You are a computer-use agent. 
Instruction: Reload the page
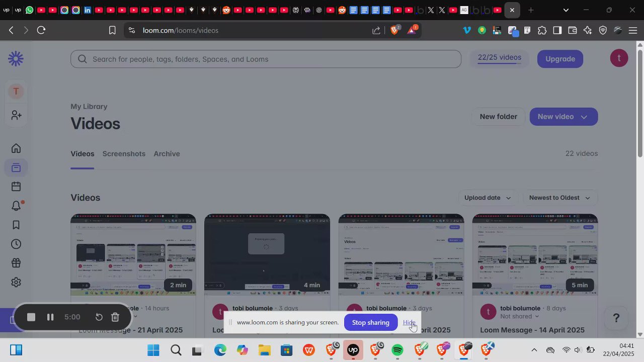coord(41,30)
